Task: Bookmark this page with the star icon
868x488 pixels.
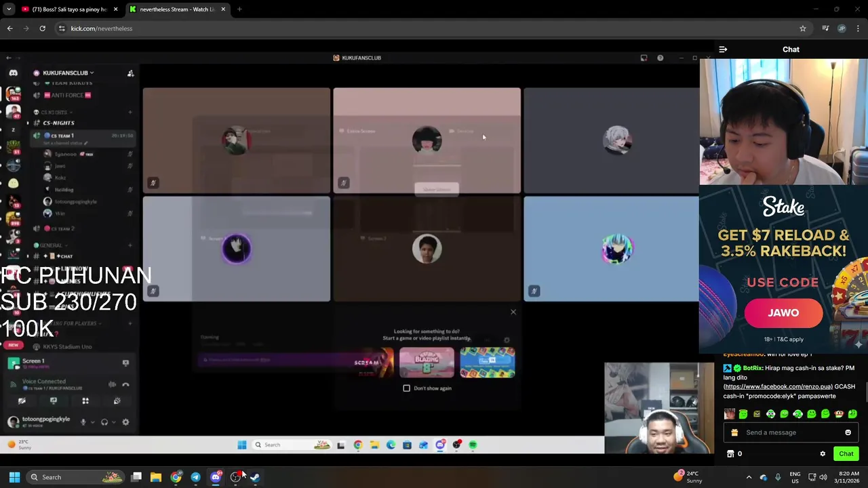Action: tap(803, 28)
